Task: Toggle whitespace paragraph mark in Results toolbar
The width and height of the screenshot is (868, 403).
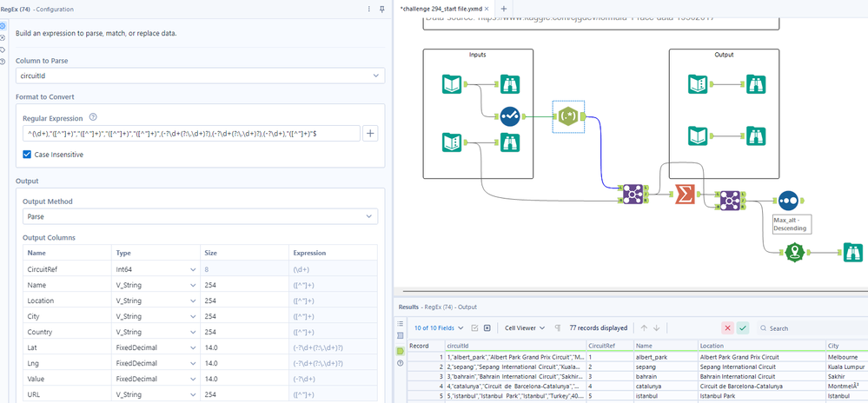Action: [x=558, y=327]
